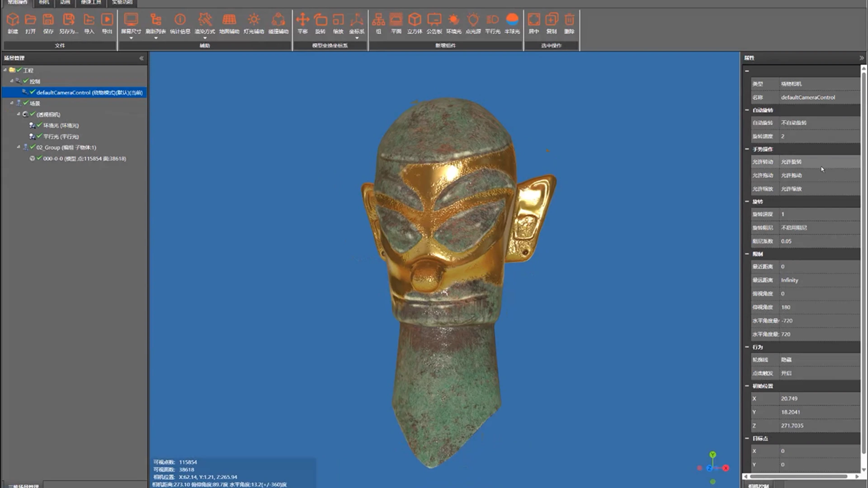Select the 平移 (pan) move tool
868x488 pixels.
[302, 23]
